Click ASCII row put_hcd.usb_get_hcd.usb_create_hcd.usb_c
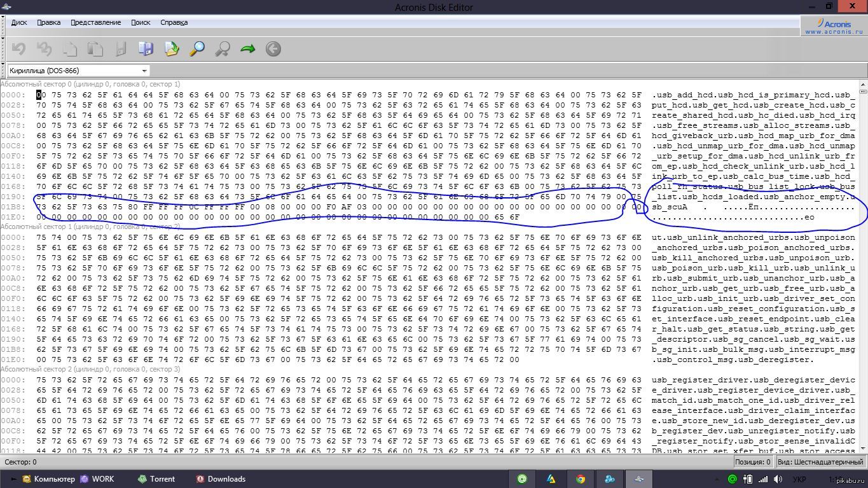This screenshot has width=868, height=488. click(x=754, y=105)
